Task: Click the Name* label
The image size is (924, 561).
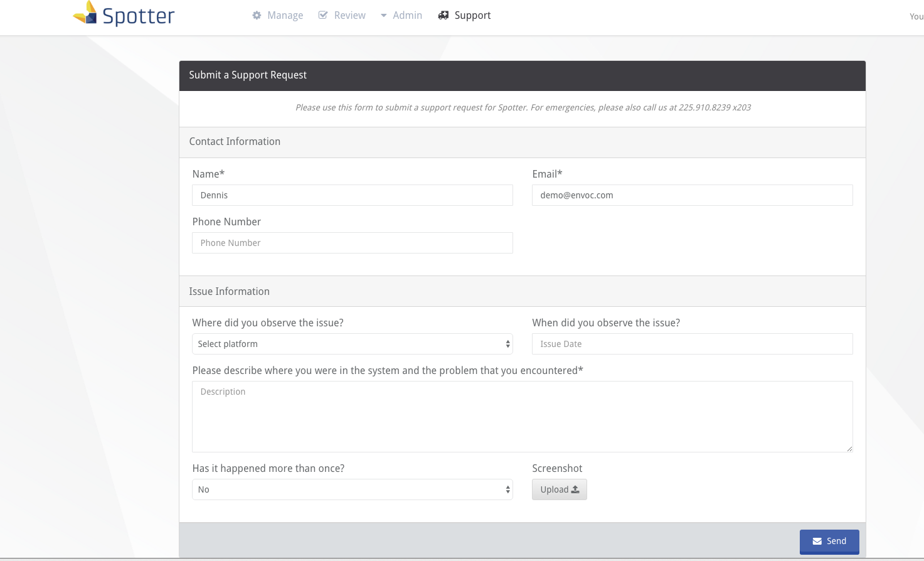Action: pyautogui.click(x=208, y=174)
